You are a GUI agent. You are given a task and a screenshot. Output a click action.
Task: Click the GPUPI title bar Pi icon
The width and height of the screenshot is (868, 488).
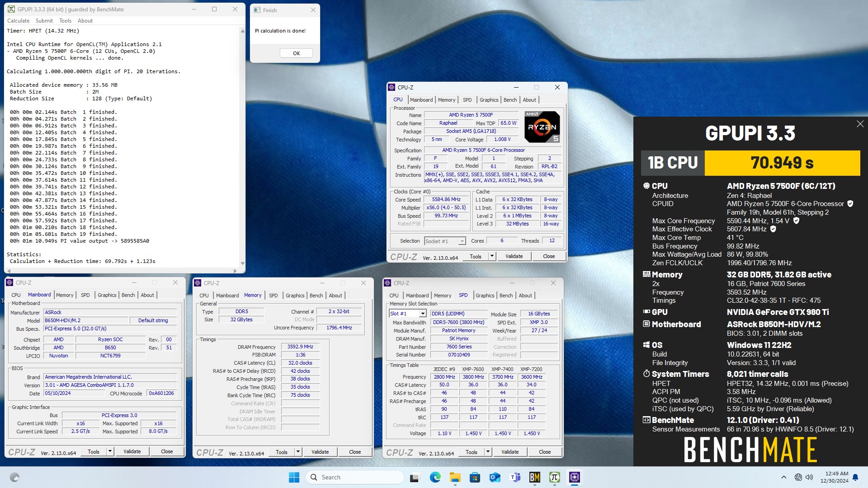[11, 9]
